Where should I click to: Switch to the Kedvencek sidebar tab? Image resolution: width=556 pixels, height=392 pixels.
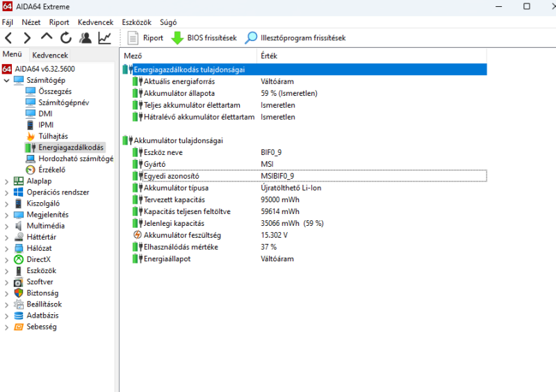[50, 55]
